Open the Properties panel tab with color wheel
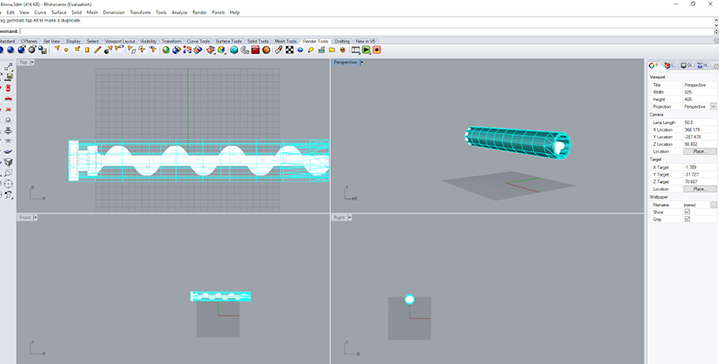 [x=654, y=66]
